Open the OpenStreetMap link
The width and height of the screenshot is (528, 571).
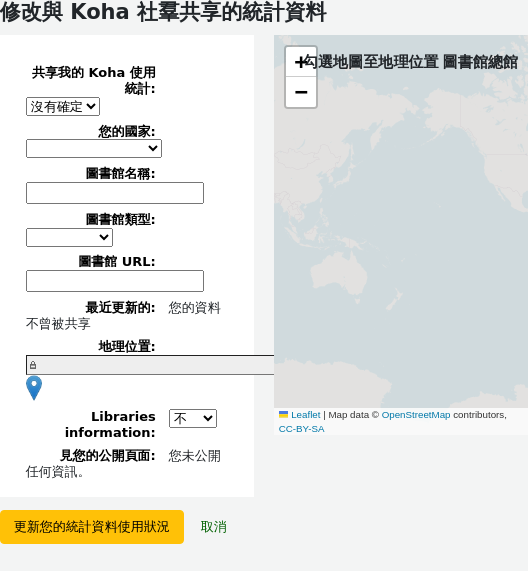[416, 415]
